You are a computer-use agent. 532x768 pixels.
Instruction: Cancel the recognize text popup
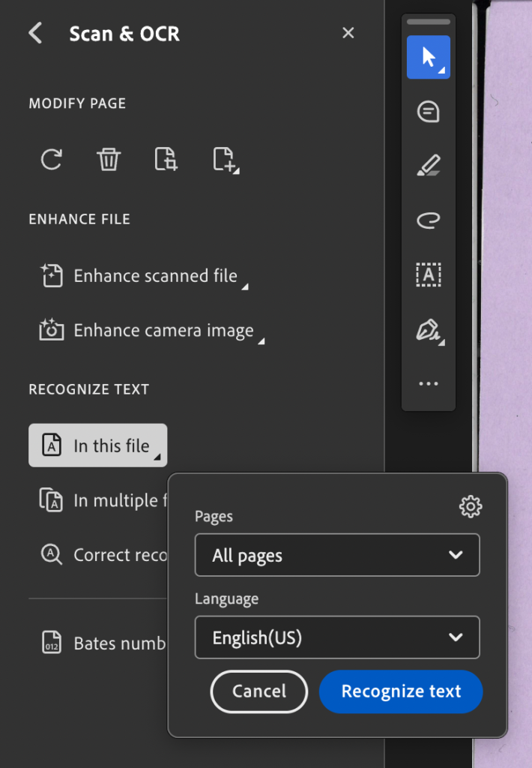(259, 691)
